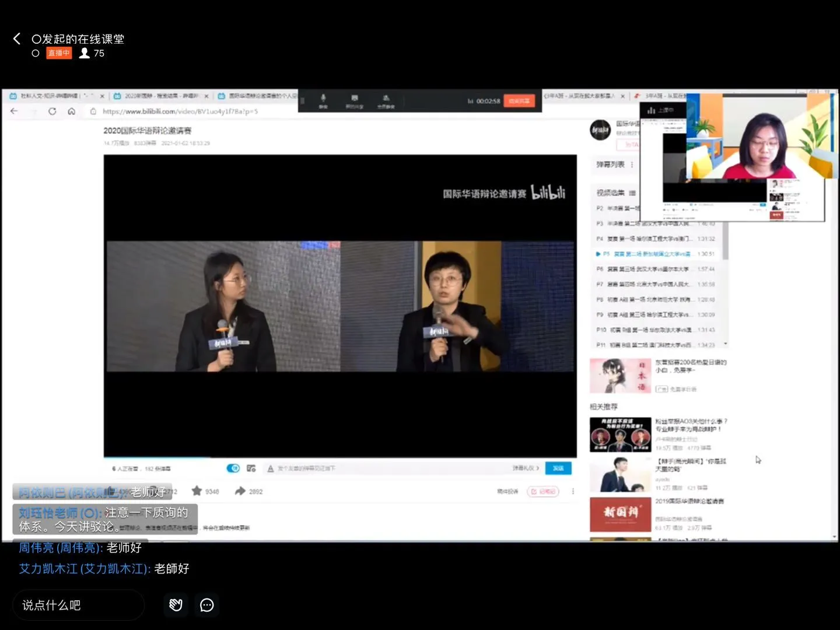Click the browser reload icon
Screen dimensions: 840x630
(x=52, y=111)
